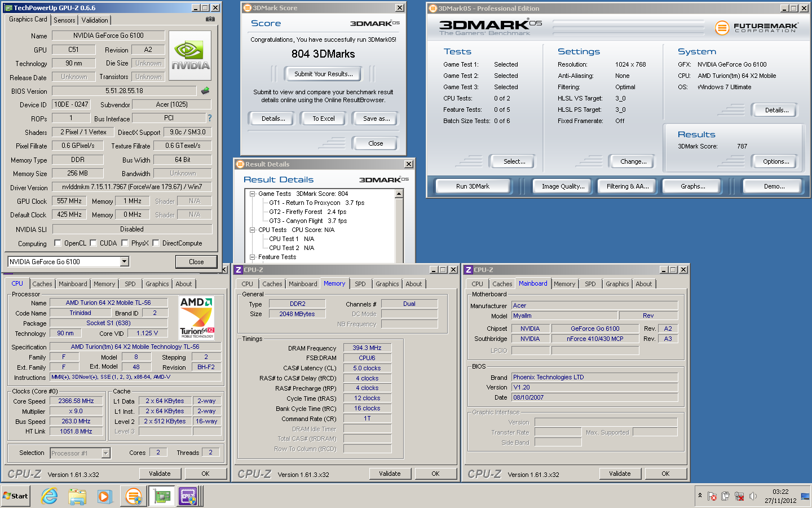Open Graphics tab in CPU-Z Mainboard window

pos(617,284)
